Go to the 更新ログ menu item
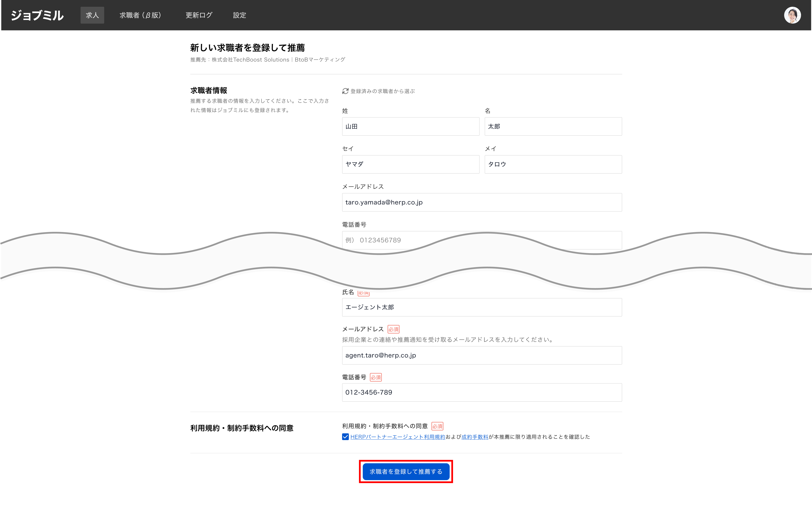Screen dimensions: 812x505 [x=199, y=15]
